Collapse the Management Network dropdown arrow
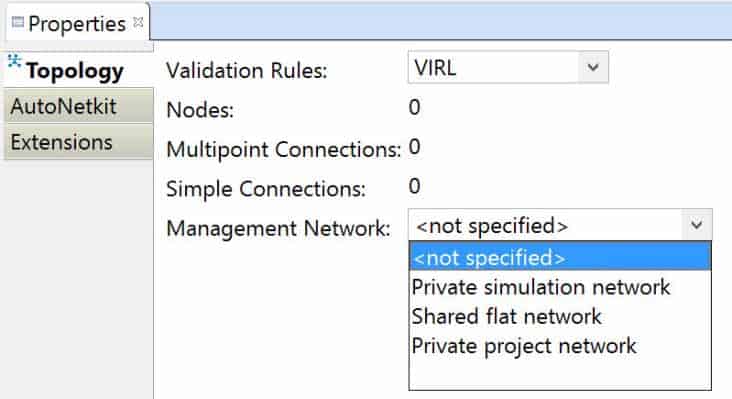The height and width of the screenshot is (399, 732). pyautogui.click(x=697, y=225)
